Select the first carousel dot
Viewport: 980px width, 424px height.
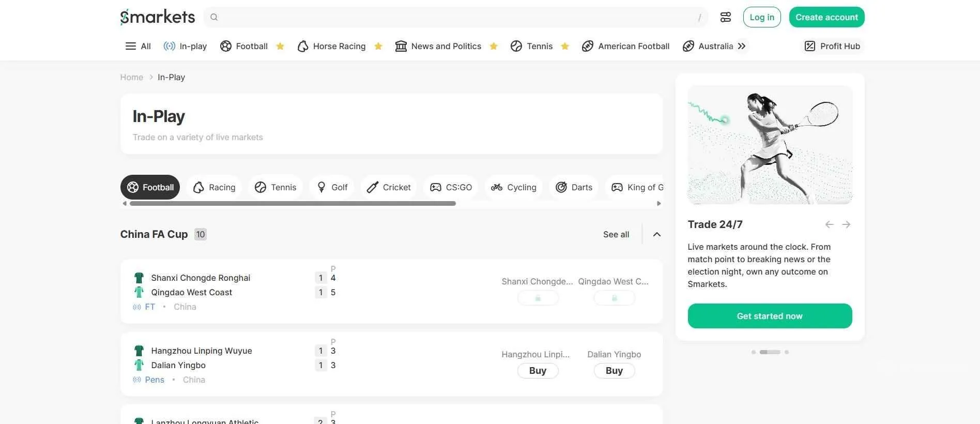(x=754, y=352)
